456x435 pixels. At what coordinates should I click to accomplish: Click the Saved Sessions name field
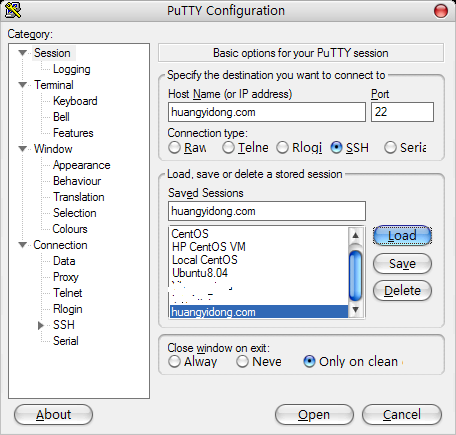[267, 211]
